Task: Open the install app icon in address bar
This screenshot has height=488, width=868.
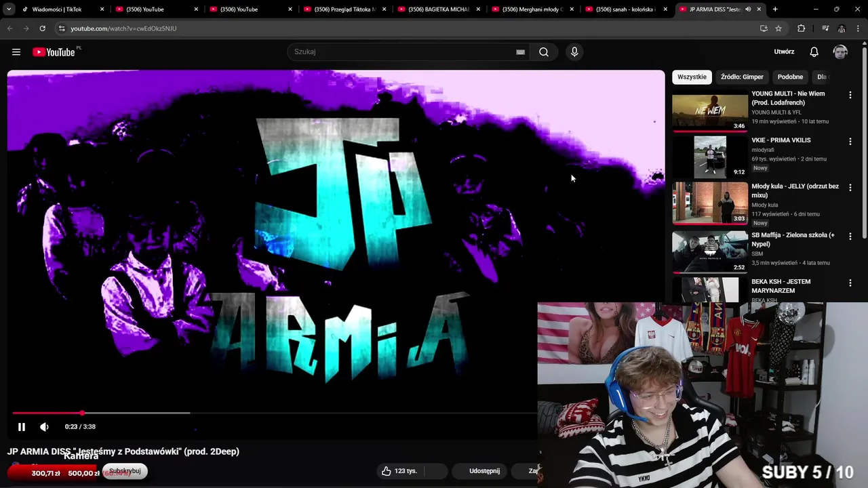Action: [x=764, y=28]
